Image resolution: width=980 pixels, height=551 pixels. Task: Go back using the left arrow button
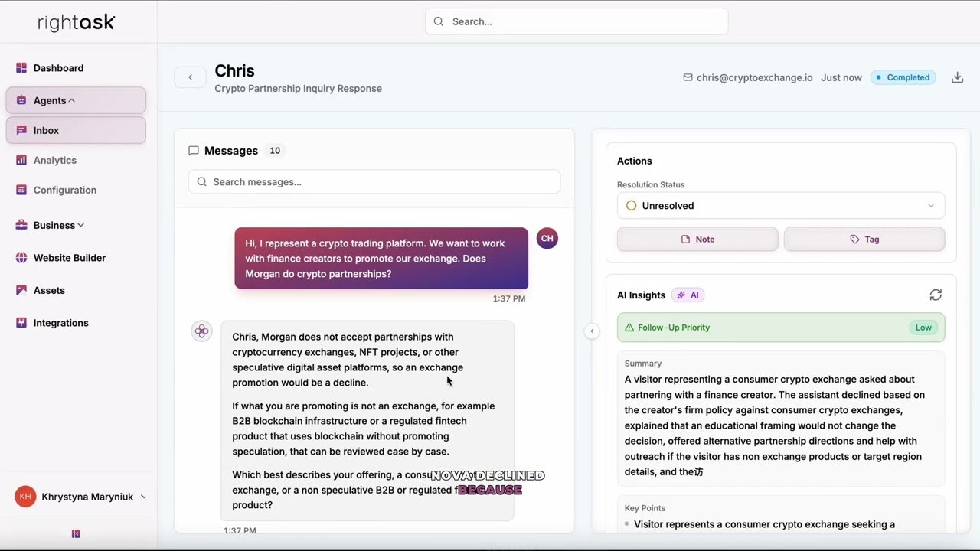(x=190, y=77)
